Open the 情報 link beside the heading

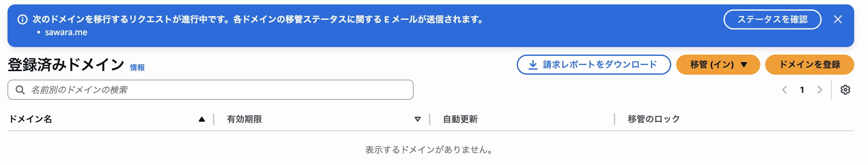[x=137, y=67]
